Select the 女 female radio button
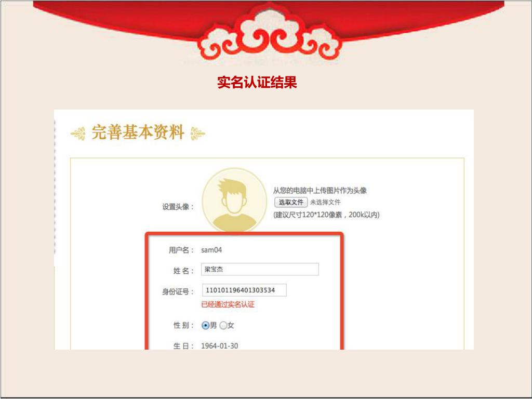532x399 pixels. click(223, 325)
